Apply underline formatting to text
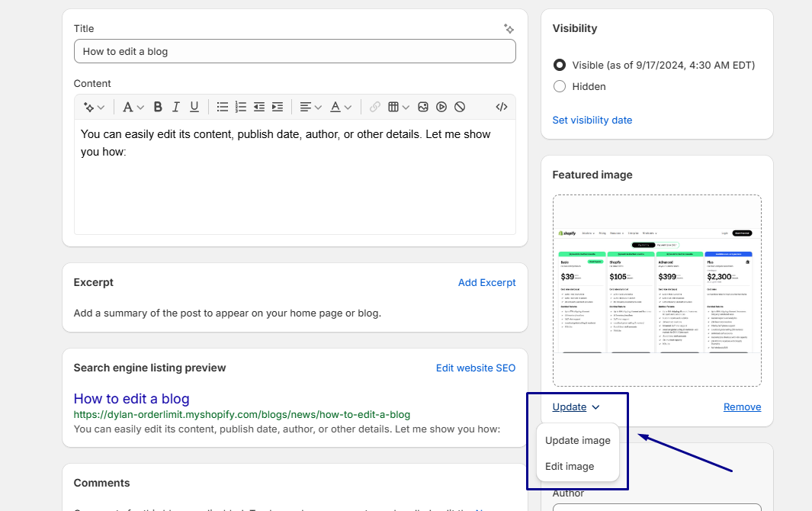 (x=194, y=107)
